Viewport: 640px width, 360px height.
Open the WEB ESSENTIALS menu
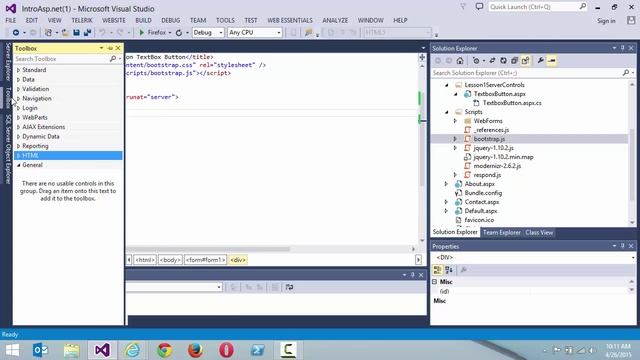tap(290, 20)
